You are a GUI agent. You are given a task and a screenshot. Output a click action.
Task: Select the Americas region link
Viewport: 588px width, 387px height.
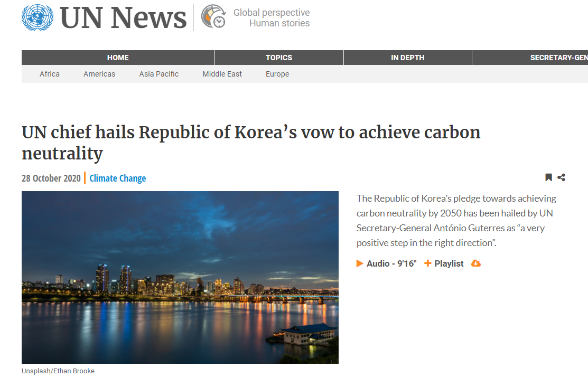click(x=99, y=74)
